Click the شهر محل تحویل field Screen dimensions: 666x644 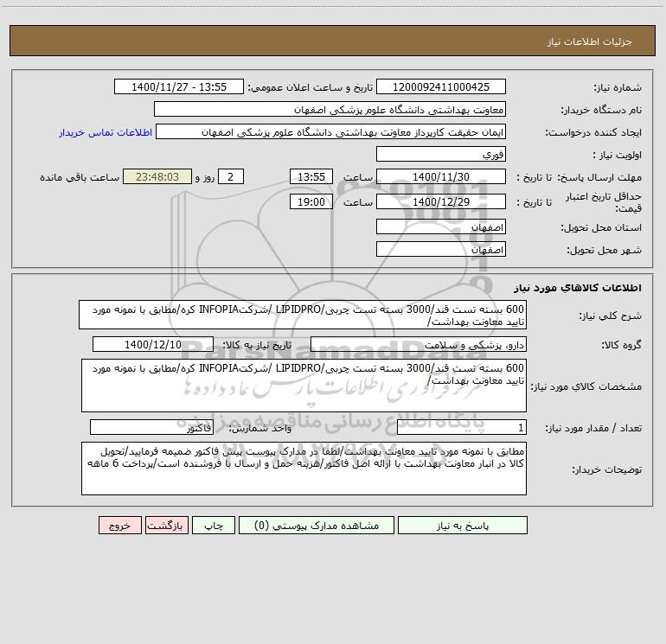coord(441,249)
